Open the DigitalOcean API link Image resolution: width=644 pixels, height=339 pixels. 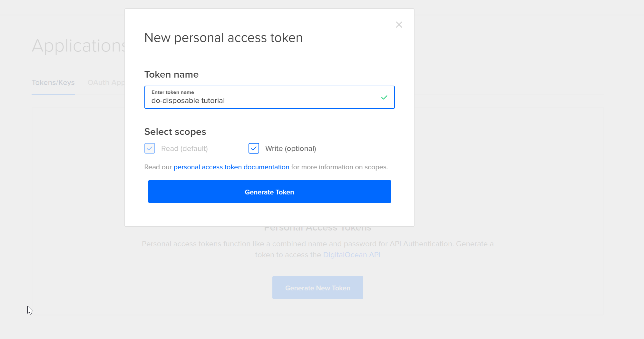point(352,255)
